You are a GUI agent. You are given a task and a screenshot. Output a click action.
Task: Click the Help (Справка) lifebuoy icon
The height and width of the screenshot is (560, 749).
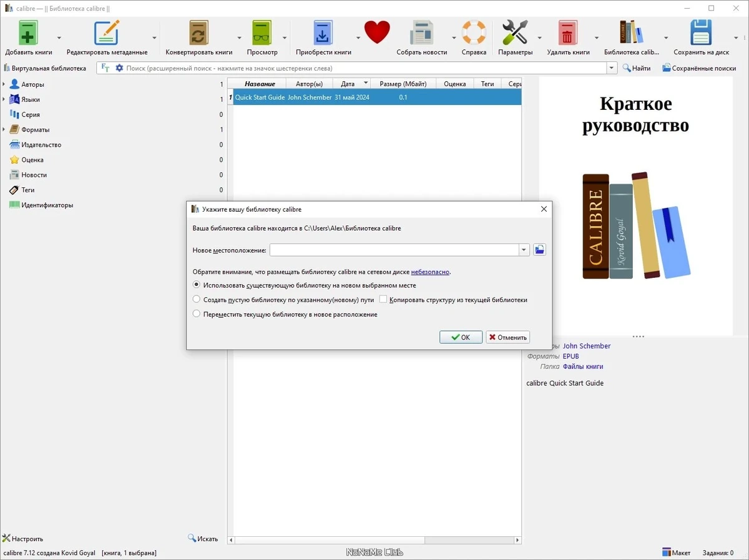[474, 32]
